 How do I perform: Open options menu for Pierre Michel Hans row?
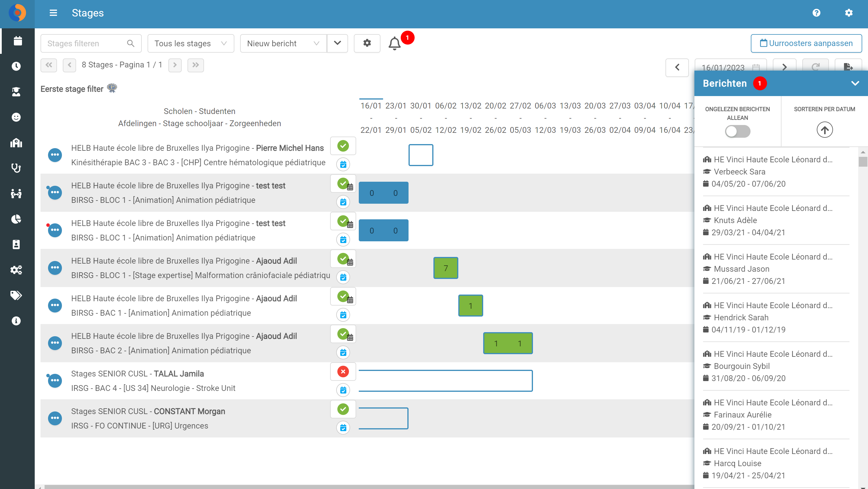point(55,155)
